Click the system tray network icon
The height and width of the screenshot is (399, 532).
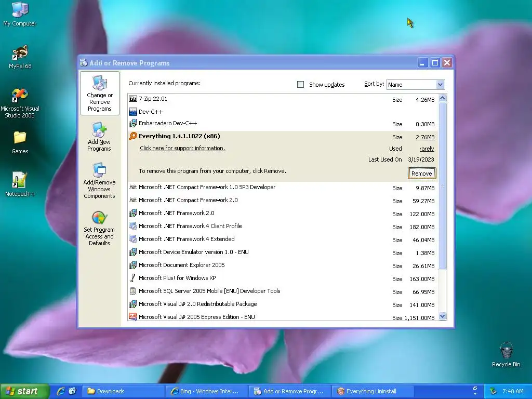[x=493, y=391]
